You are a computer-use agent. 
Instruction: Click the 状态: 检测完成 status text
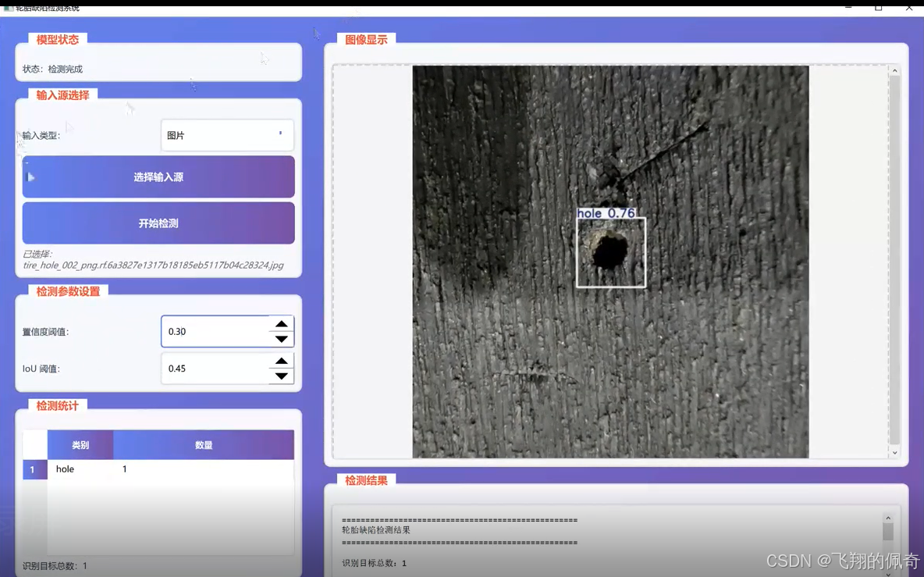click(52, 69)
